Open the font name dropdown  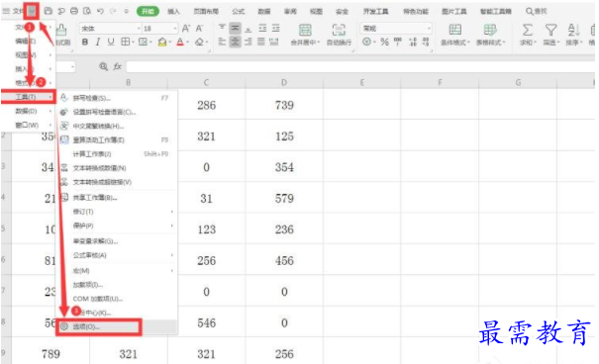pyautogui.click(x=139, y=29)
